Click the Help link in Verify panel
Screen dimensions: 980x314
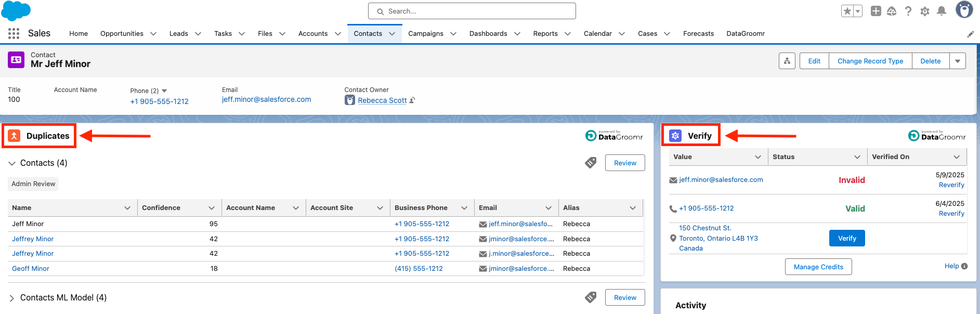(951, 266)
